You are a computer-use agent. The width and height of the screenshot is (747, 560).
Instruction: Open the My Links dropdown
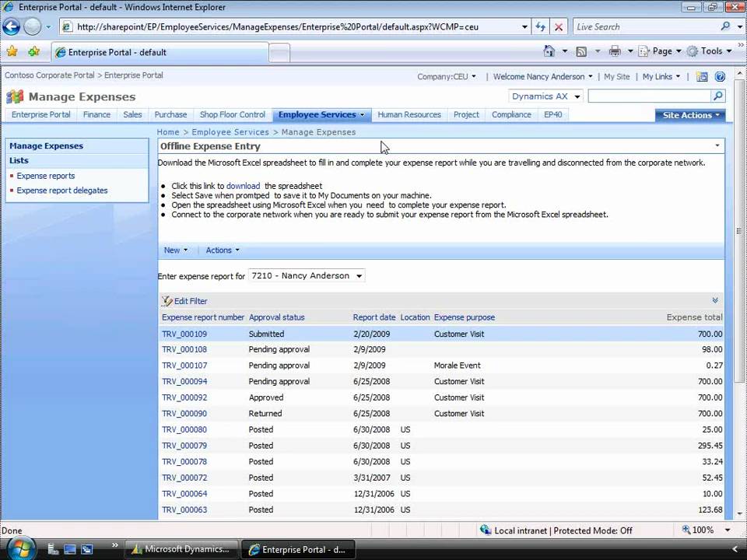click(661, 77)
